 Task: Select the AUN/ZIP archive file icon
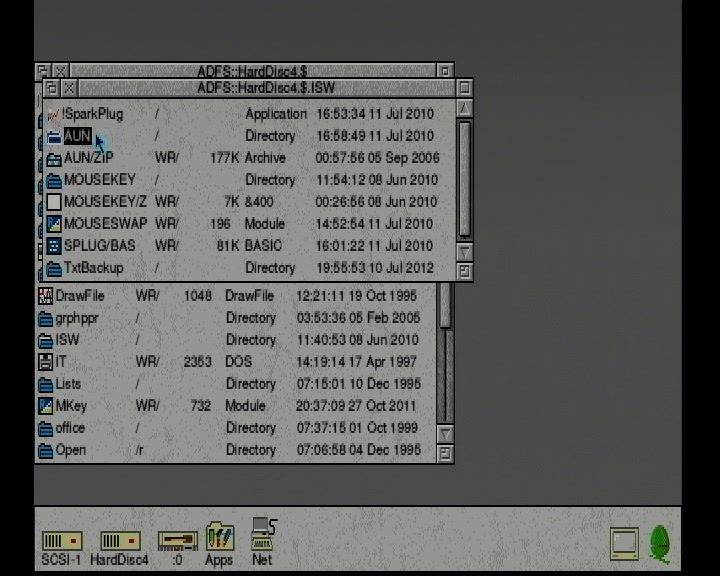[x=54, y=158]
